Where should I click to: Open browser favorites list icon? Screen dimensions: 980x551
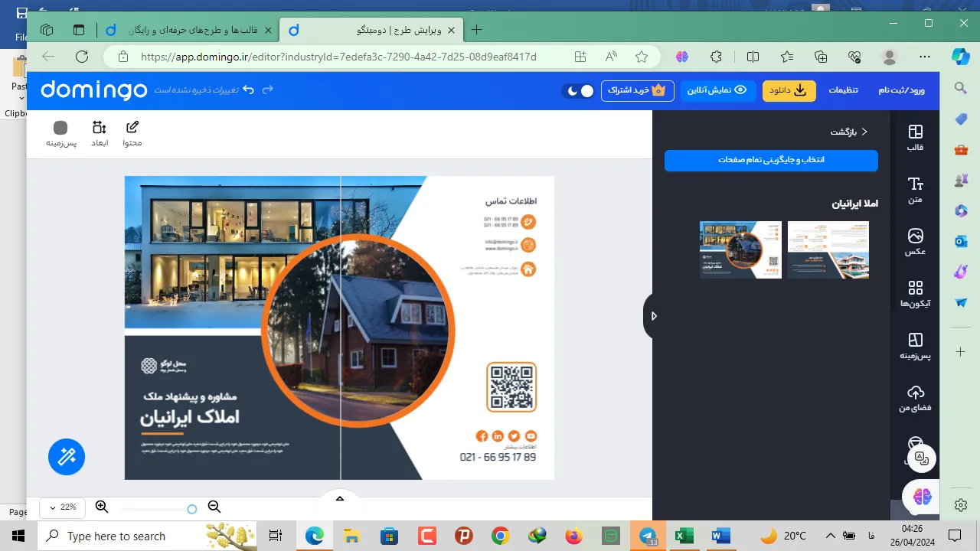click(787, 57)
